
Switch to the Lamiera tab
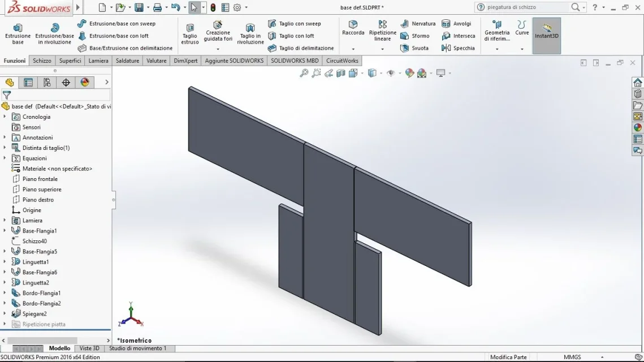pos(98,61)
